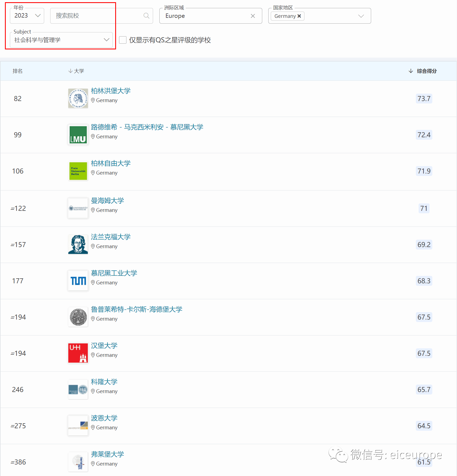Open 路德维希 - 马克西米利安 - 慕尼黑大学 link
The width and height of the screenshot is (457, 476).
pos(147,127)
